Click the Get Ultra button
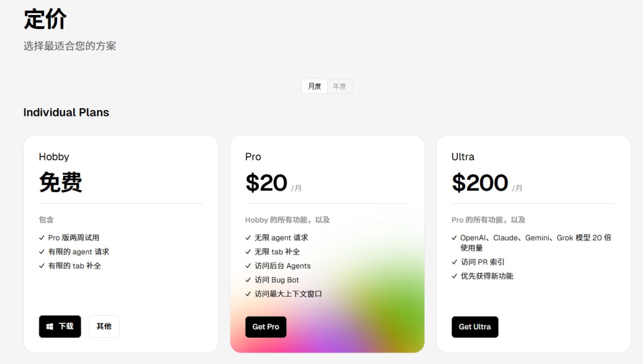Viewport: 643px width, 364px height. pyautogui.click(x=475, y=327)
